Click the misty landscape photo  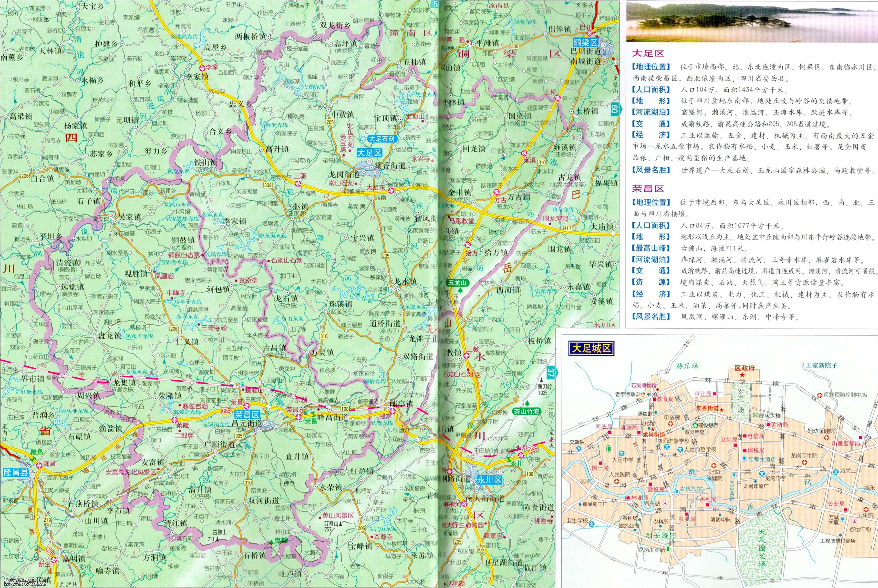751,21
